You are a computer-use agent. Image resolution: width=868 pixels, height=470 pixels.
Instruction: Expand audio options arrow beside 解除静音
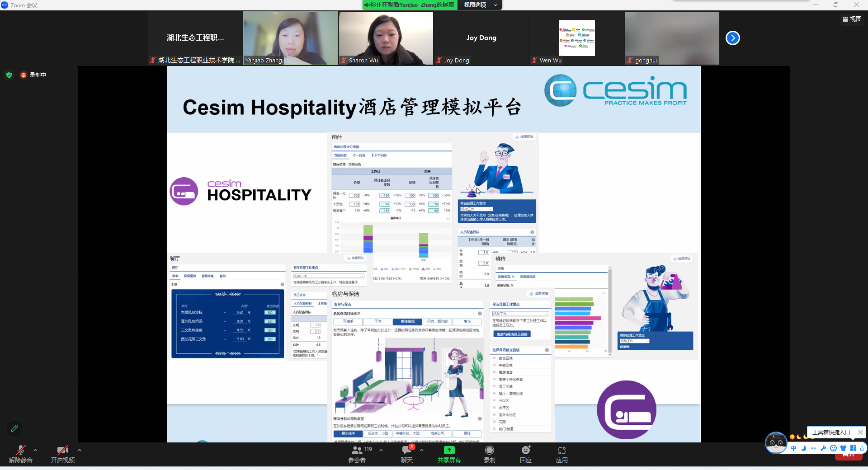tap(35, 450)
